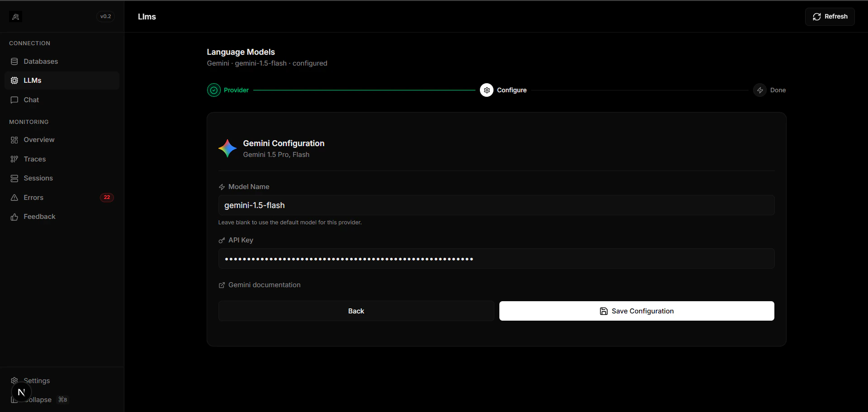Open the Databases page
Screen dimensions: 868x412
(62, 62)
